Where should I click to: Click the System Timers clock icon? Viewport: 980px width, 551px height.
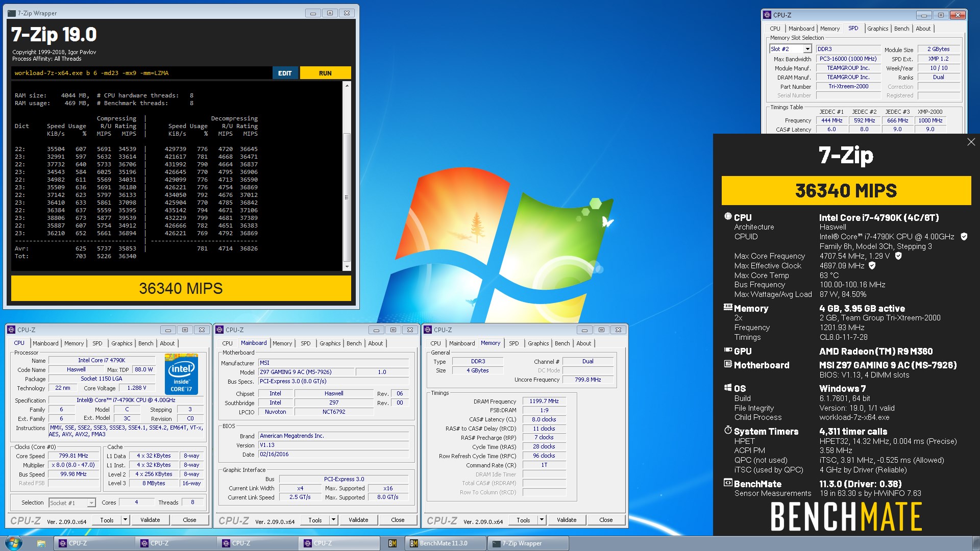pyautogui.click(x=728, y=430)
